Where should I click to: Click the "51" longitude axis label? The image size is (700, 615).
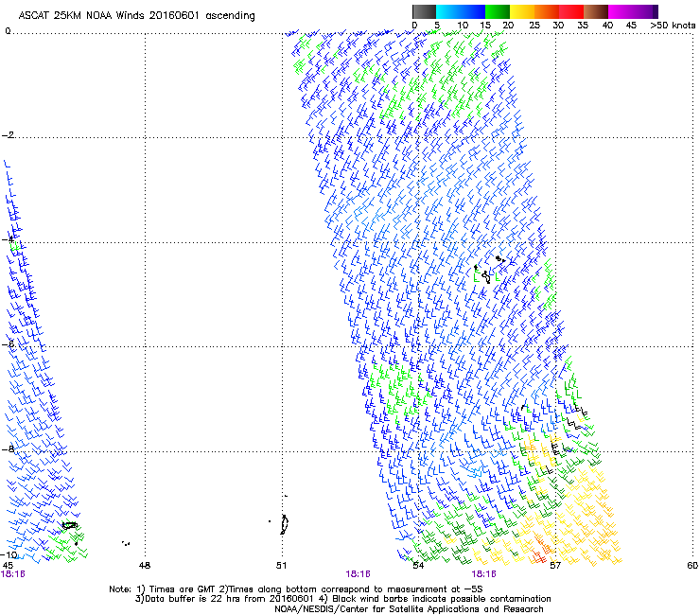281,566
